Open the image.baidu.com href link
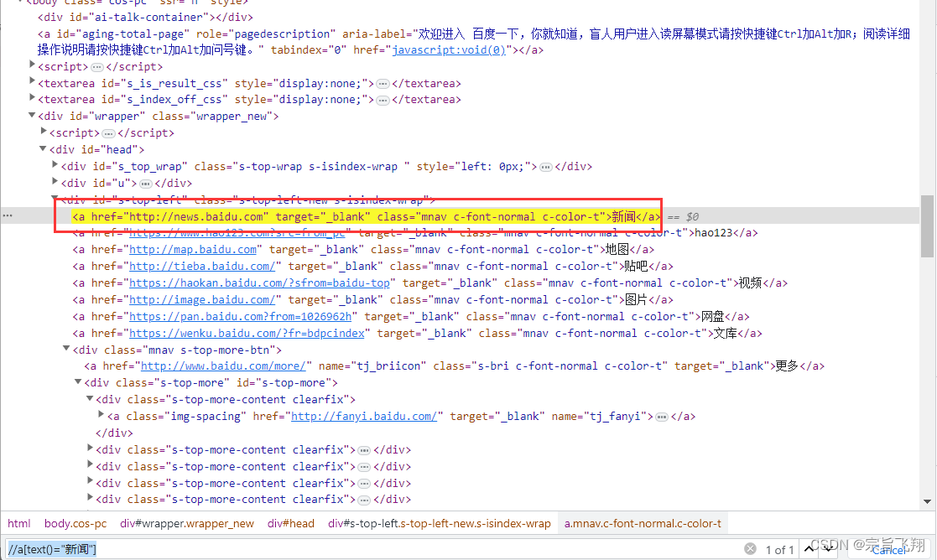 pyautogui.click(x=202, y=300)
